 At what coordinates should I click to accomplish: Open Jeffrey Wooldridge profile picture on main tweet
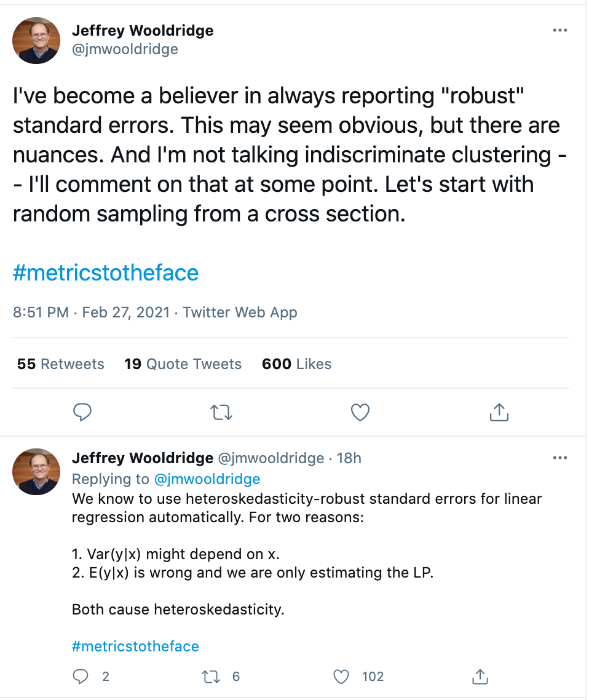(x=36, y=41)
